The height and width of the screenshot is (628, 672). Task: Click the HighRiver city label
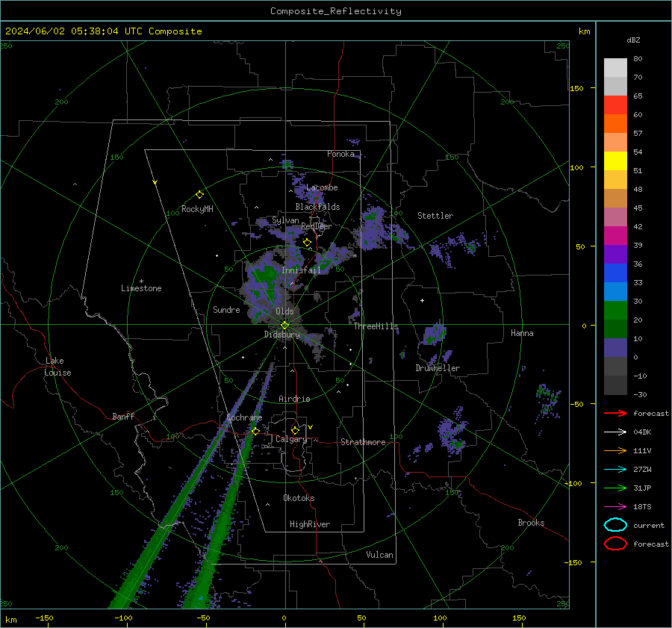coord(310,524)
